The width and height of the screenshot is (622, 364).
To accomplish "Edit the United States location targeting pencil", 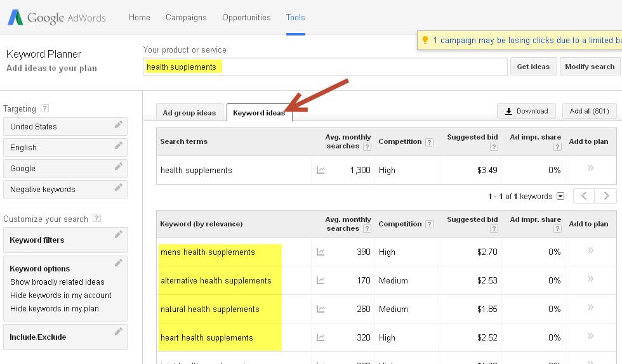I will [118, 125].
